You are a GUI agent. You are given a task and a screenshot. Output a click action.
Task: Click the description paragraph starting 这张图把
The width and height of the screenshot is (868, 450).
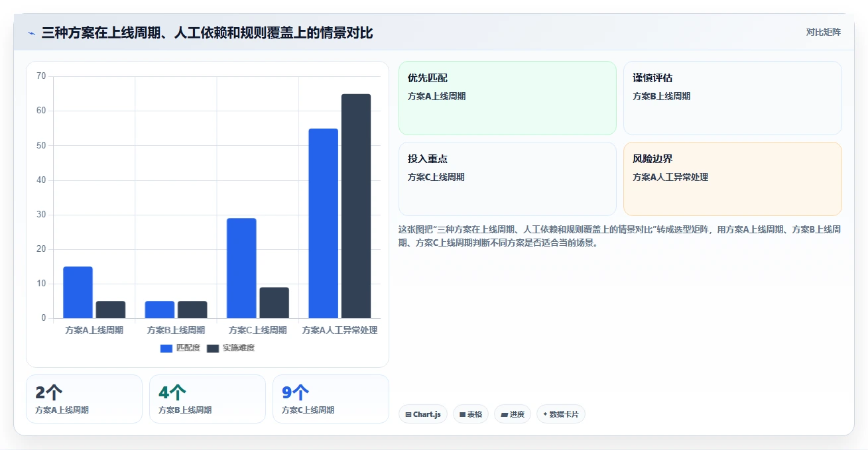[x=620, y=236]
